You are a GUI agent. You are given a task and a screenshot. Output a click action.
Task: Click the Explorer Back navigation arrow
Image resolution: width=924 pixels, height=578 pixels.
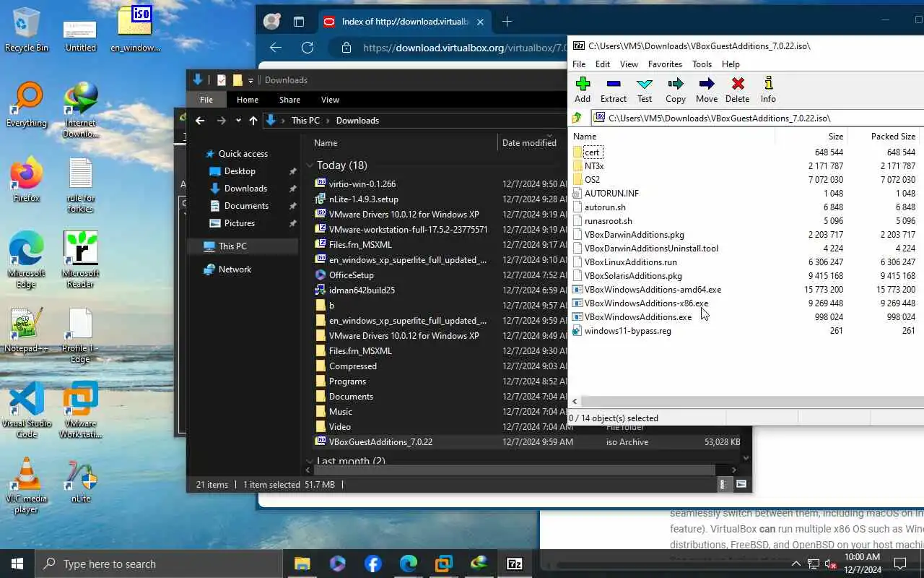click(x=201, y=121)
